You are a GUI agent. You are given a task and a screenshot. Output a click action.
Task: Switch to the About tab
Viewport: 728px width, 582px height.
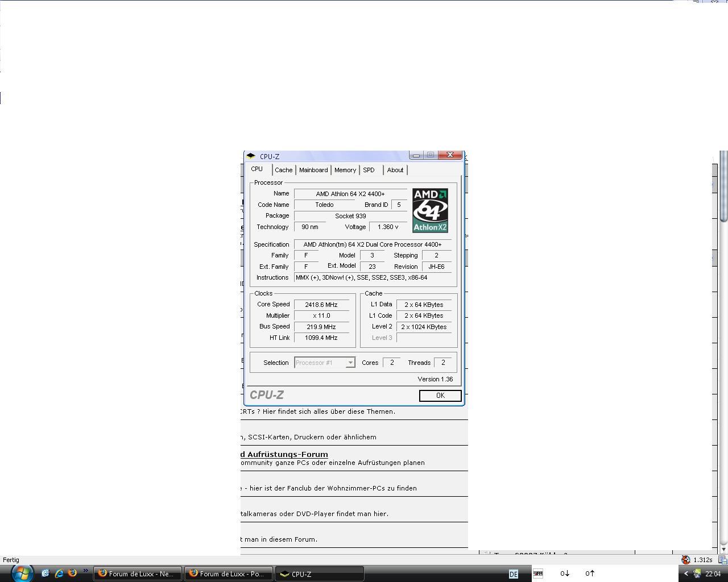click(395, 170)
